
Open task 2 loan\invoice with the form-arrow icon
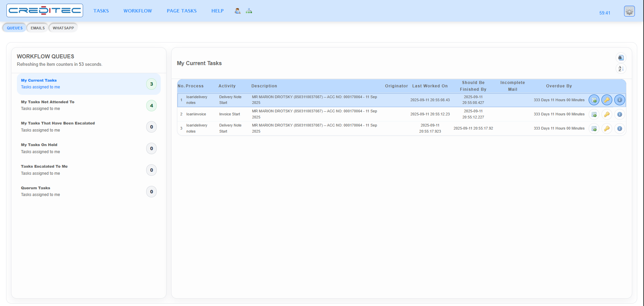(594, 114)
